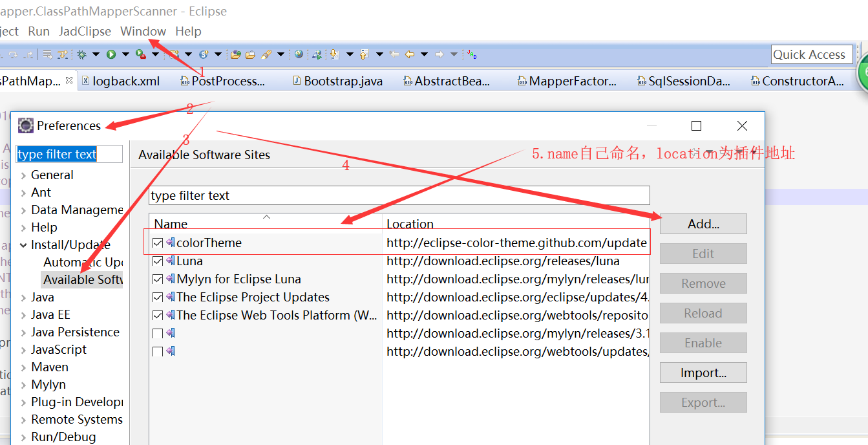Click the Back navigation yellow arrow
Image resolution: width=868 pixels, height=445 pixels.
[x=410, y=55]
